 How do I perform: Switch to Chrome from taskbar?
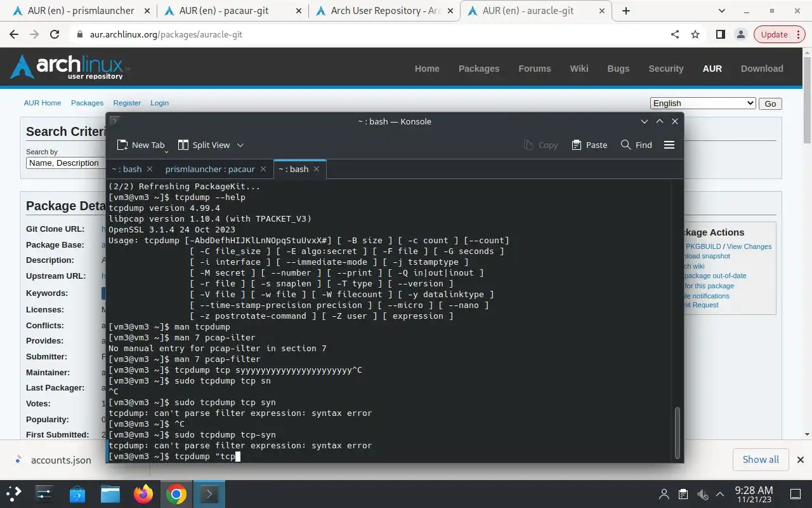pos(176,493)
